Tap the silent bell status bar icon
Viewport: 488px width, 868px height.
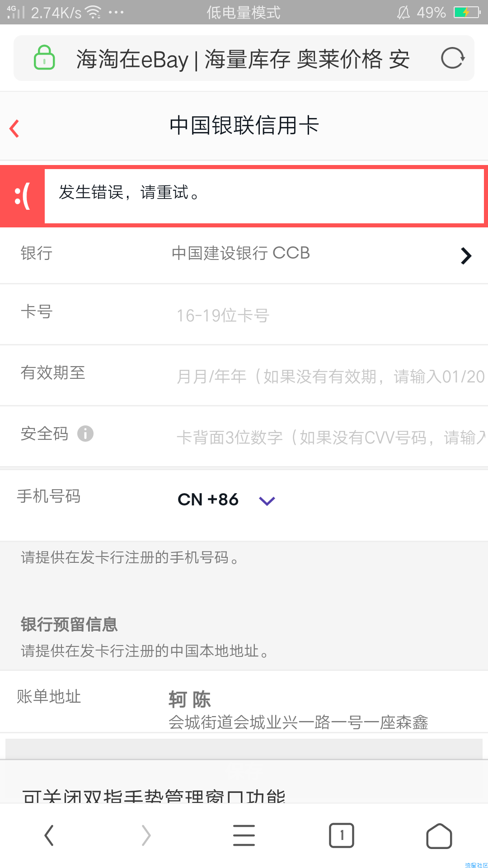click(404, 12)
